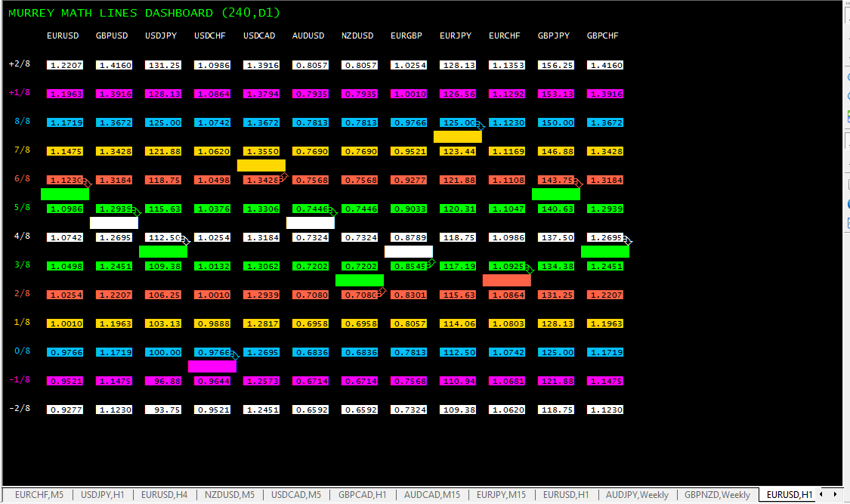Click the GBPJPY column header
Image resolution: width=850 pixels, height=504 pixels.
click(554, 36)
